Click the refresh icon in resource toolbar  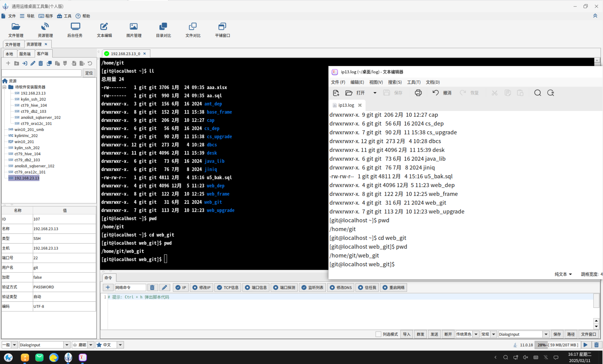pos(90,63)
